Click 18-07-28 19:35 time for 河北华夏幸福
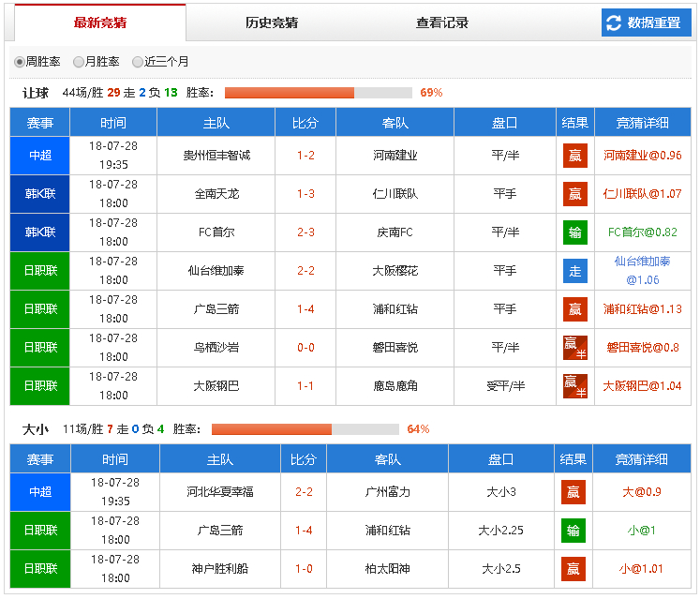 (115, 492)
